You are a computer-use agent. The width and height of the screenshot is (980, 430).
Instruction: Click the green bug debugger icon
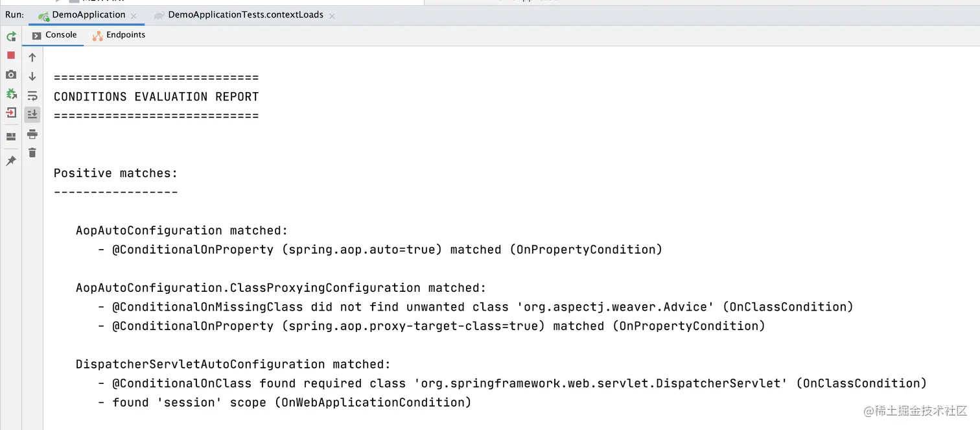tap(11, 93)
